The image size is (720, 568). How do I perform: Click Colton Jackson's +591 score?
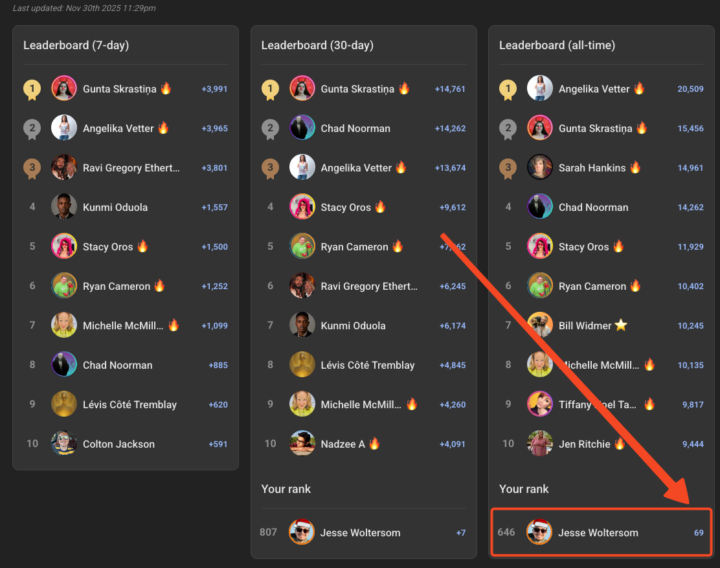coord(218,444)
